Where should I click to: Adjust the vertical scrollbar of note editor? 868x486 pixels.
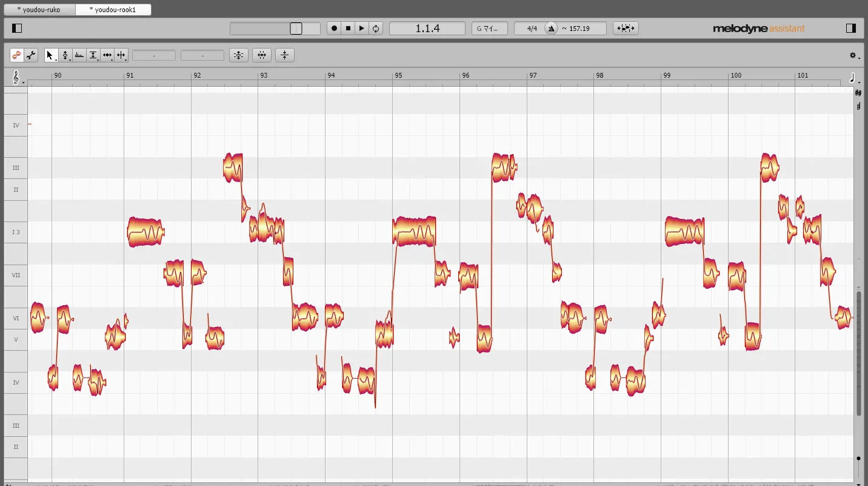point(859,353)
